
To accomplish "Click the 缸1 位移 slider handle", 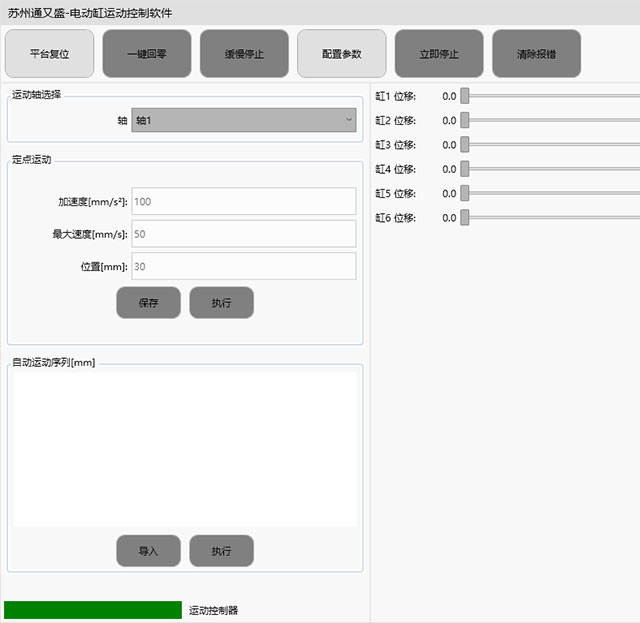I will point(464,96).
